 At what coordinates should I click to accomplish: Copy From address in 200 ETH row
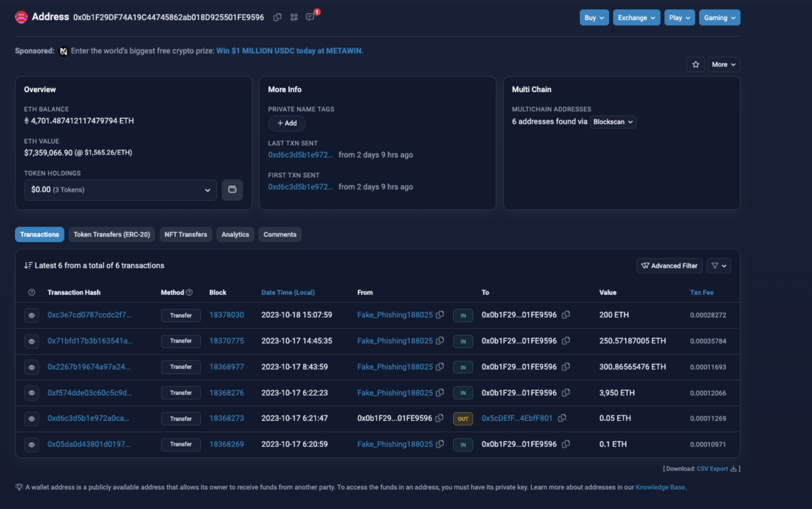(440, 315)
